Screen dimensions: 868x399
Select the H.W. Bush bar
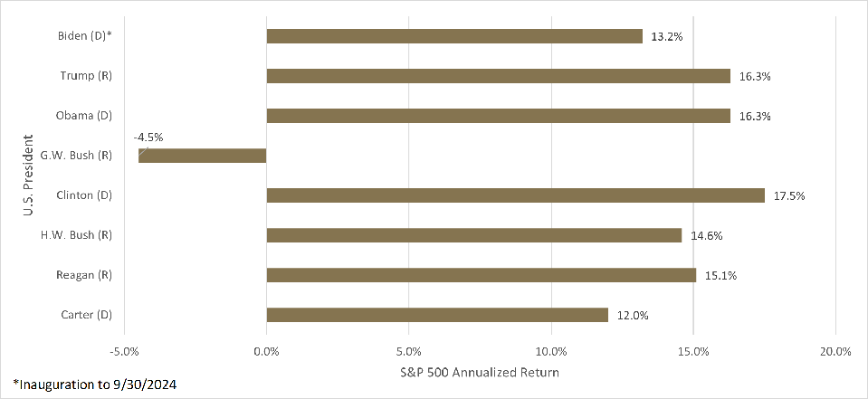coord(473,235)
